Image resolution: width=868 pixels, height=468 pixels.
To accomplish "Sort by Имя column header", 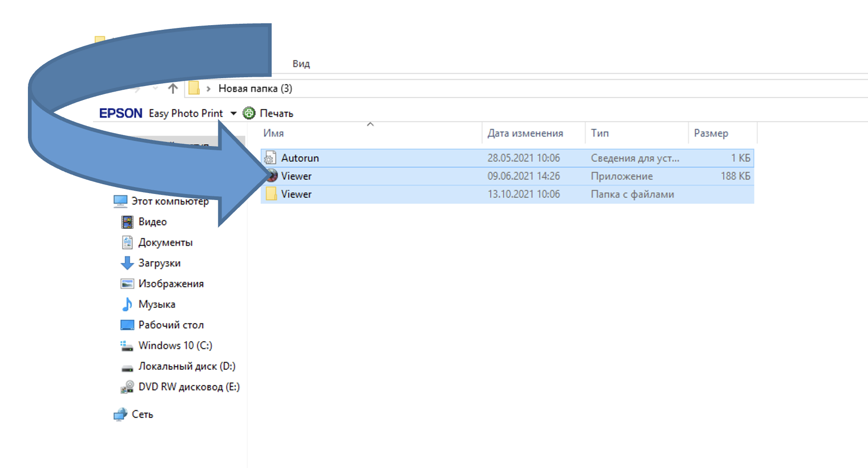I will (274, 133).
